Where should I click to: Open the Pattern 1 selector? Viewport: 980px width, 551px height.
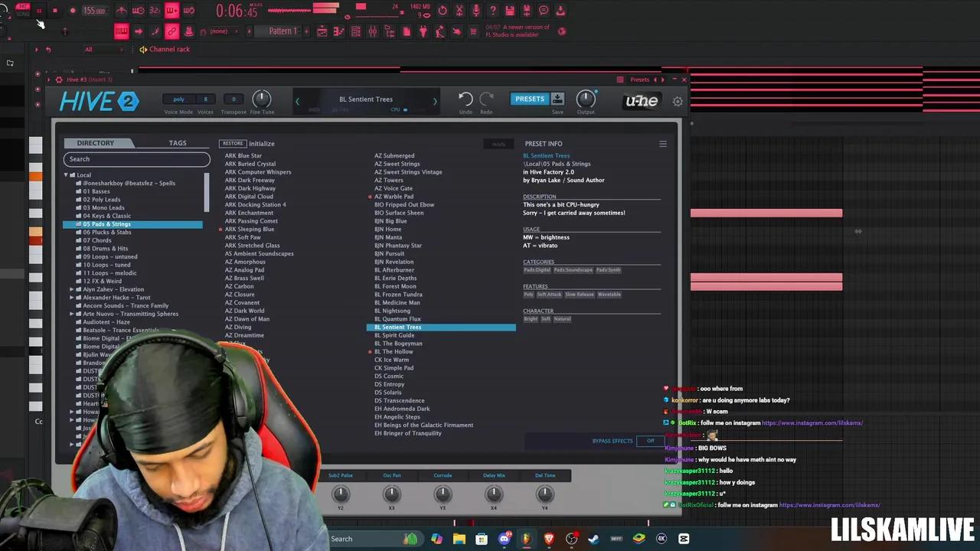point(283,31)
